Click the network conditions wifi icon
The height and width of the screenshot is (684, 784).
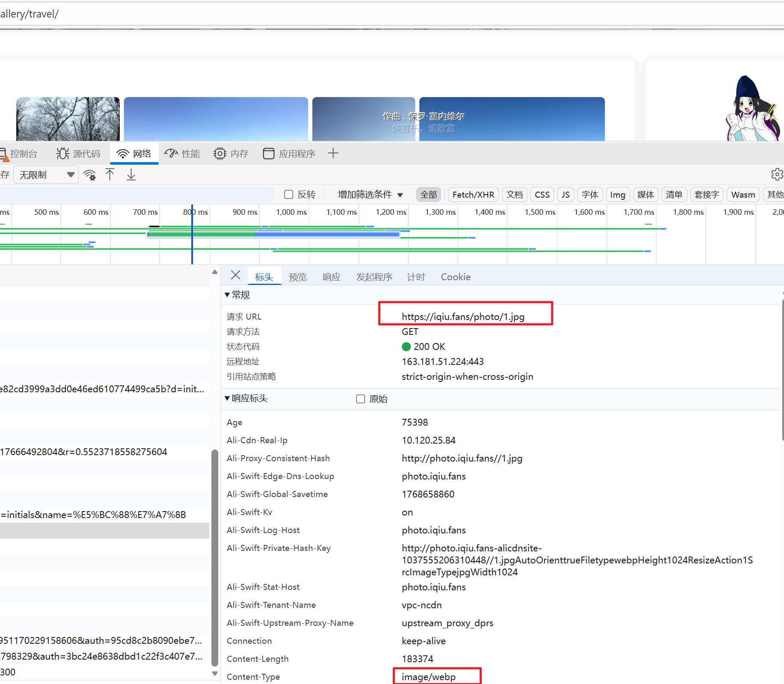pyautogui.click(x=90, y=175)
